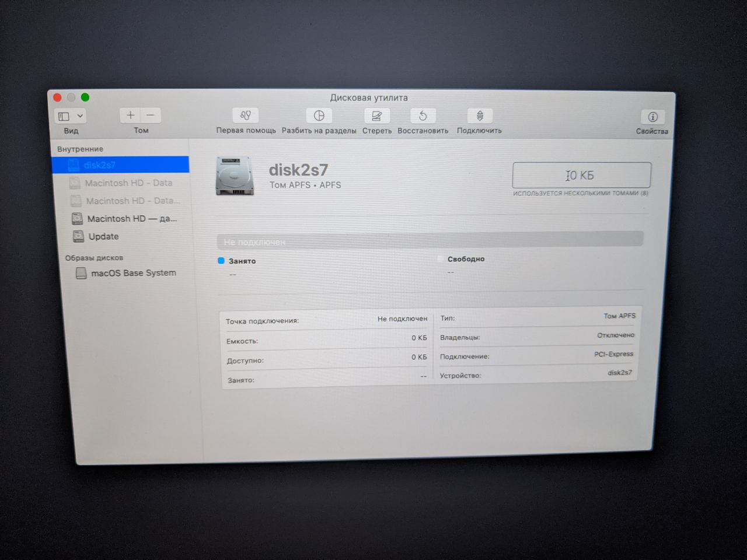The height and width of the screenshot is (560, 747).
Task: Click the disk2s7 volume title
Action: coord(298,170)
